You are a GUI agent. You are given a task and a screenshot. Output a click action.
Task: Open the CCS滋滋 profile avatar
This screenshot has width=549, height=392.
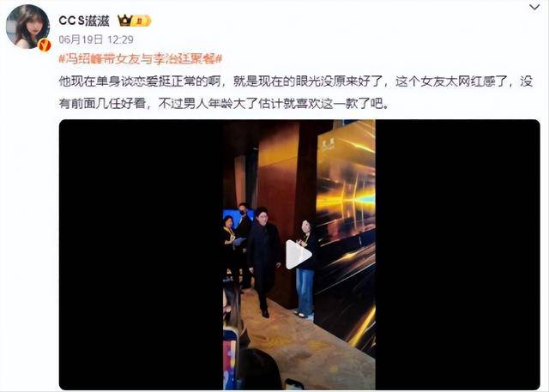click(27, 27)
